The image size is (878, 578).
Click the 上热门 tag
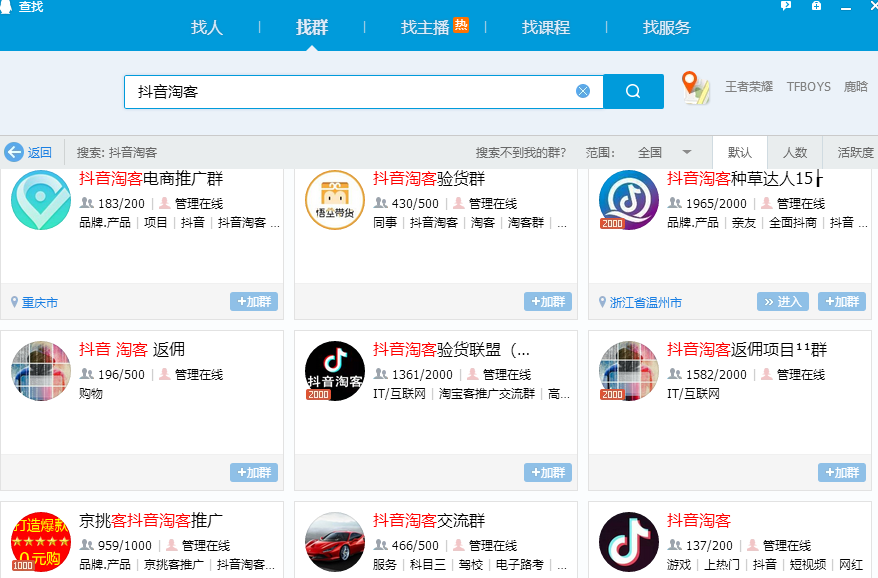[722, 565]
